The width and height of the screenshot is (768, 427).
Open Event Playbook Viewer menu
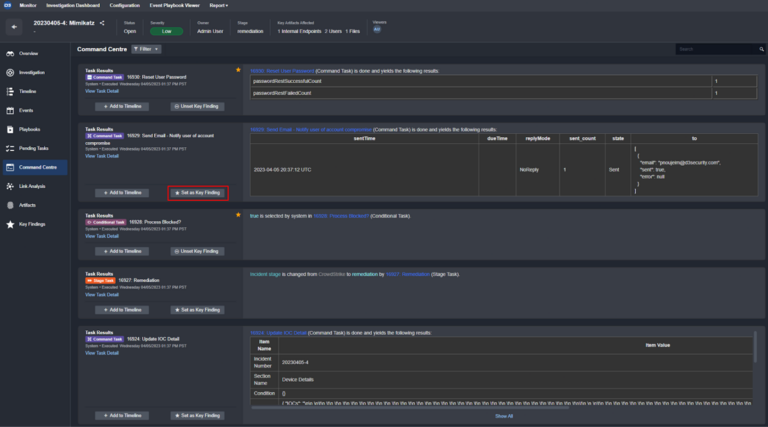(174, 5)
